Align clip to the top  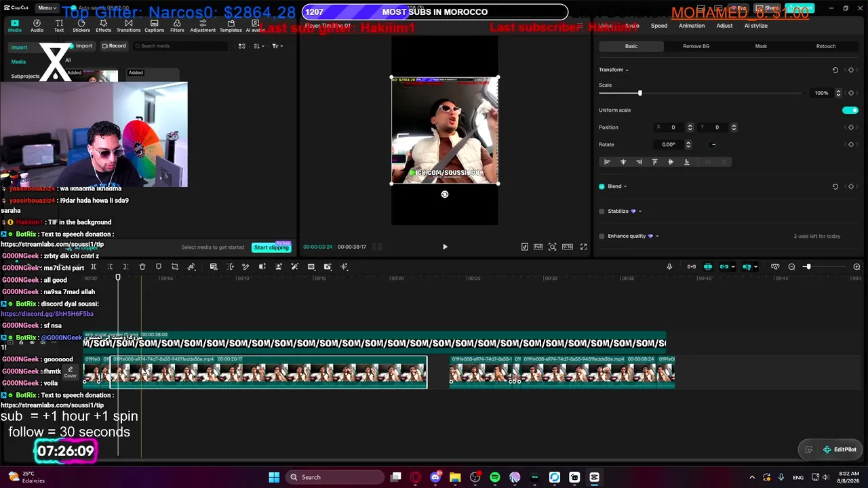coord(654,162)
